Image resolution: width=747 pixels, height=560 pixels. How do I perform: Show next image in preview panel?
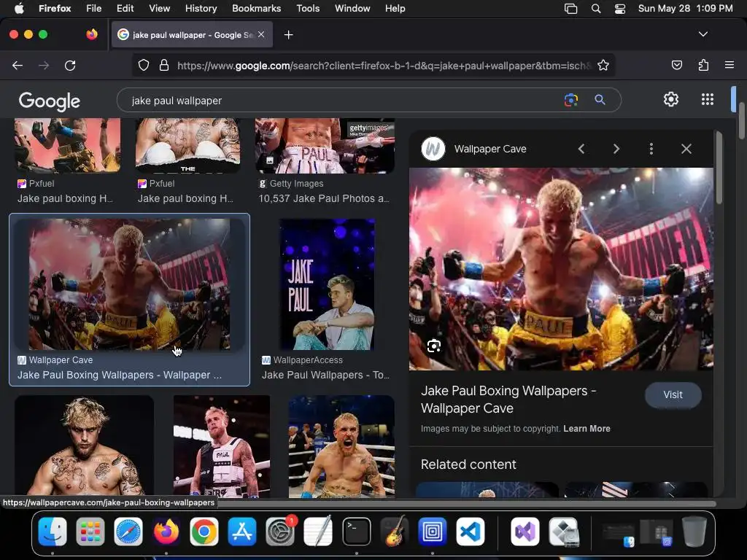(616, 149)
